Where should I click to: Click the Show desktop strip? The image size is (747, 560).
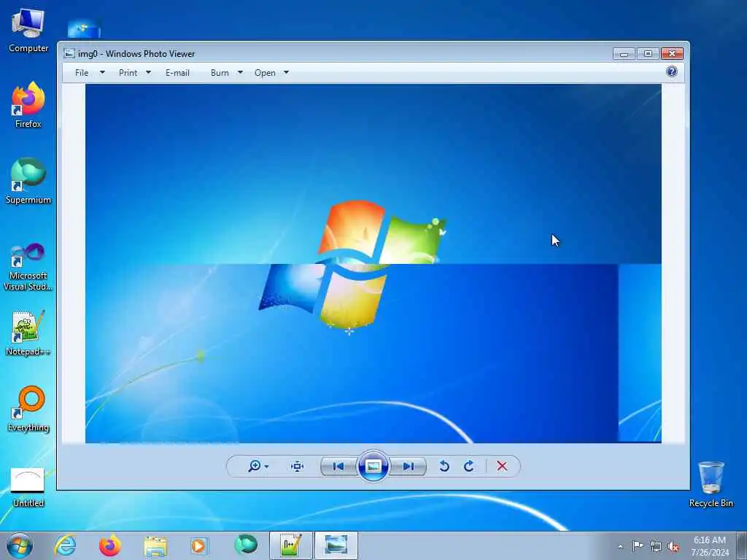[x=742, y=546]
